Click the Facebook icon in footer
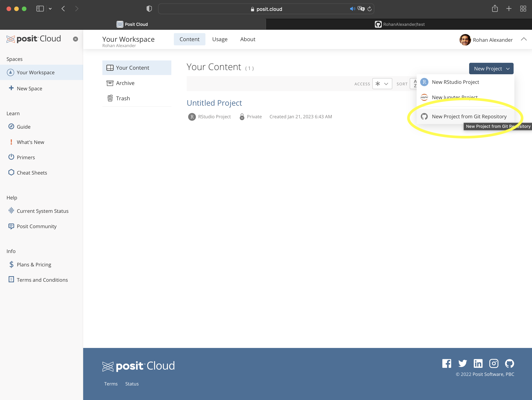The width and height of the screenshot is (532, 400). (447, 363)
